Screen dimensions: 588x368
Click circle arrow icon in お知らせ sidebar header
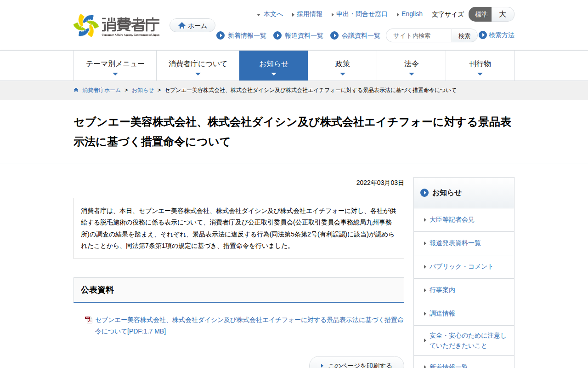coord(424,193)
